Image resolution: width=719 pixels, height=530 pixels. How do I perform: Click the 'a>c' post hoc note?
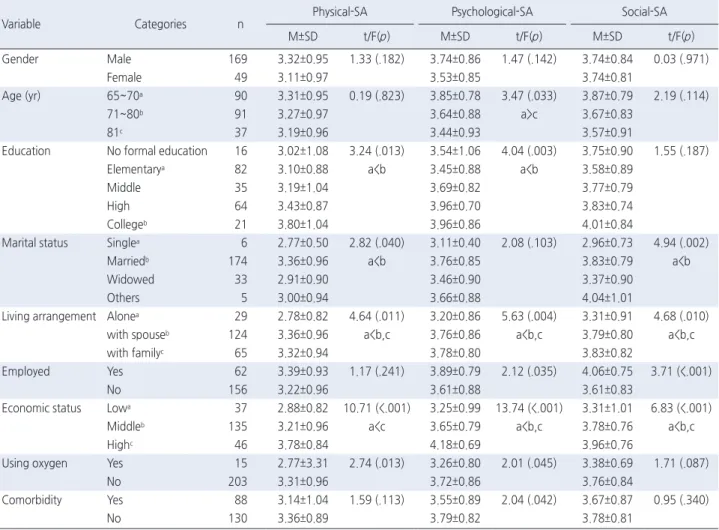point(529,114)
